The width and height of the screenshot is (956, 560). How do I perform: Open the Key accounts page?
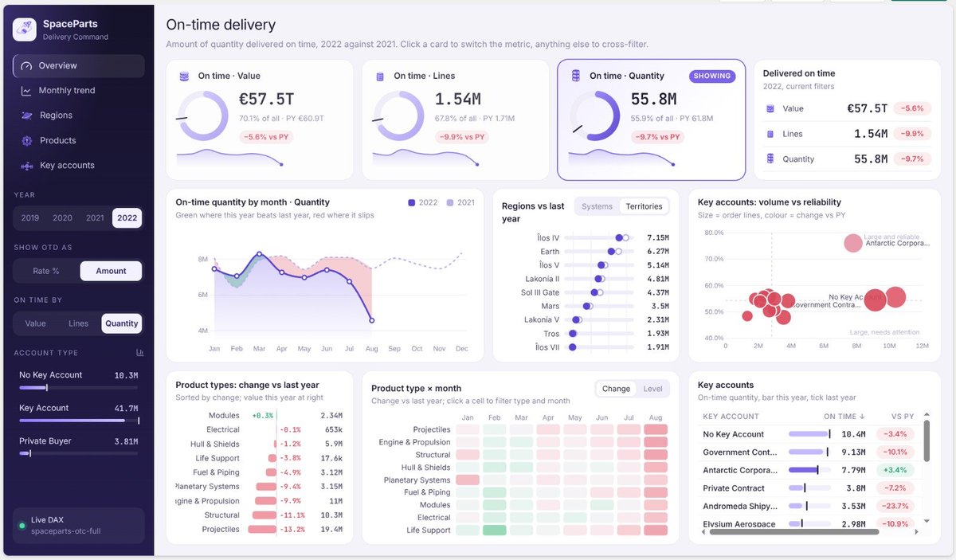pyautogui.click(x=79, y=165)
